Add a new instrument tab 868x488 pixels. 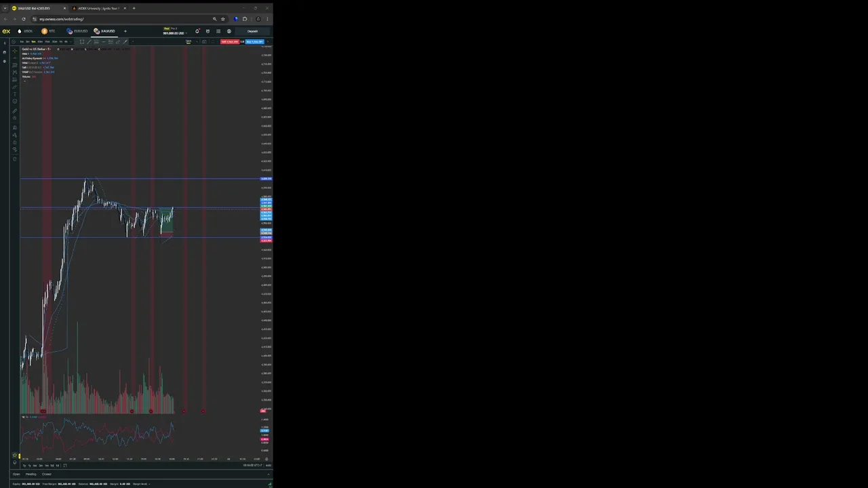125,31
